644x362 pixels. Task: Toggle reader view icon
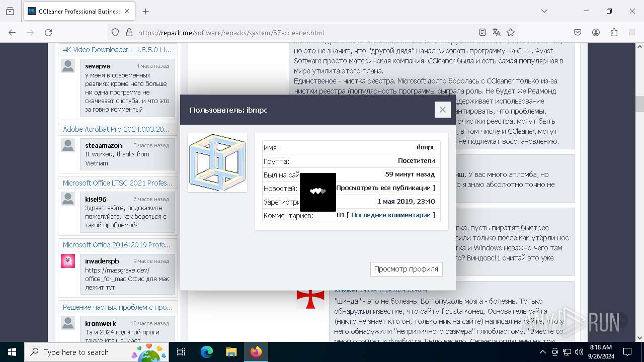pyautogui.click(x=482, y=32)
